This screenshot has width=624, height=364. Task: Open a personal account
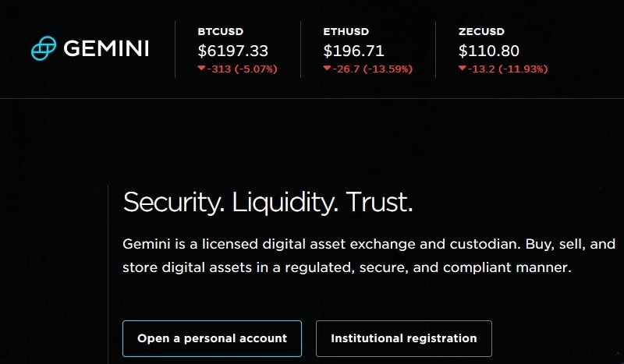point(212,338)
